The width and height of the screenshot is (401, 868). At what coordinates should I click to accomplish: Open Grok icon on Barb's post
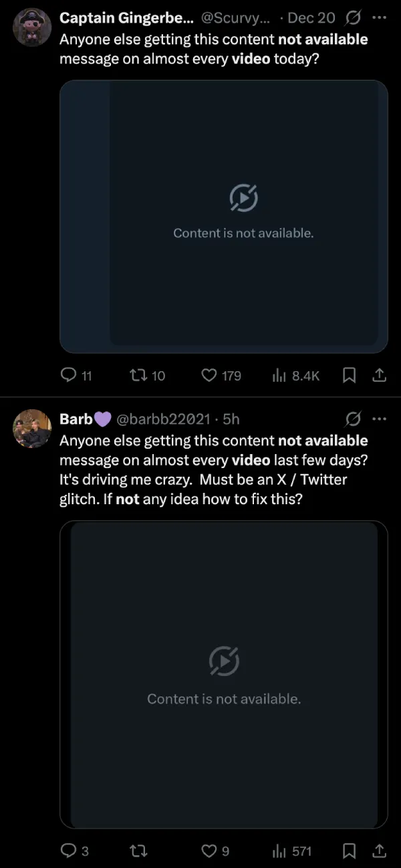click(352, 419)
